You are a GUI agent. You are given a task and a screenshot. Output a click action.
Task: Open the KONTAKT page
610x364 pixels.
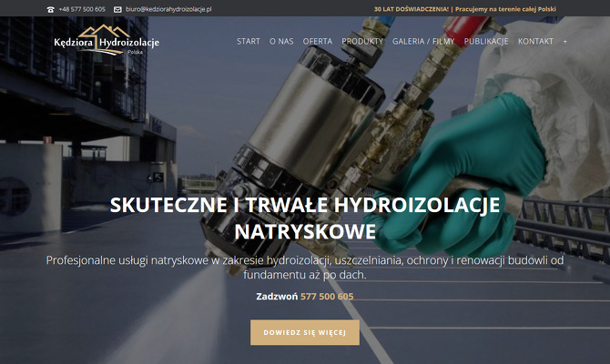pyautogui.click(x=535, y=41)
